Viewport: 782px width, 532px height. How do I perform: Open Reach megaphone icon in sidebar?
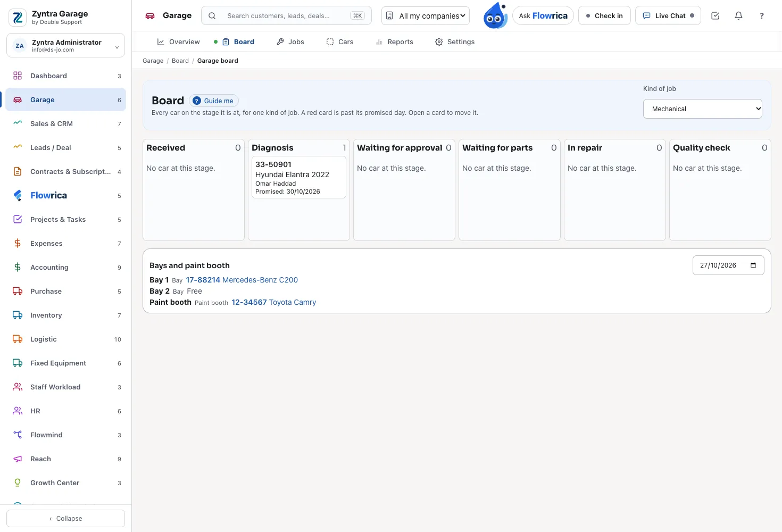18,459
